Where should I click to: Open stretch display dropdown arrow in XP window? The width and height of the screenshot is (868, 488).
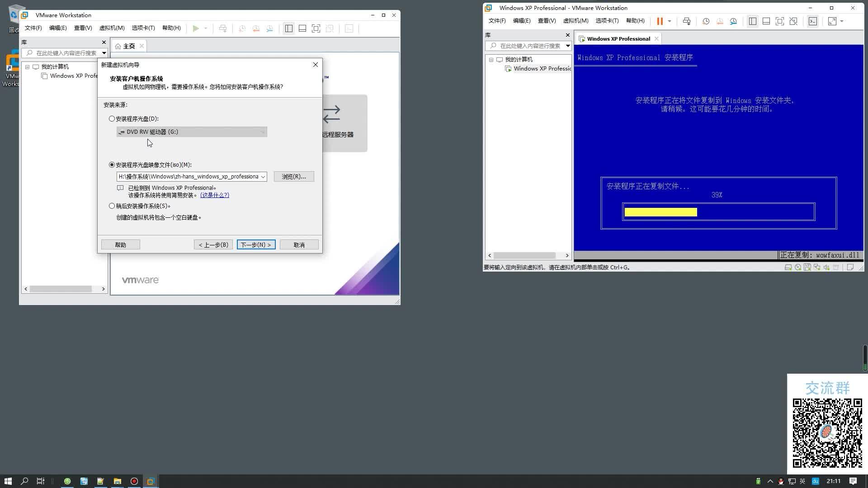842,21
